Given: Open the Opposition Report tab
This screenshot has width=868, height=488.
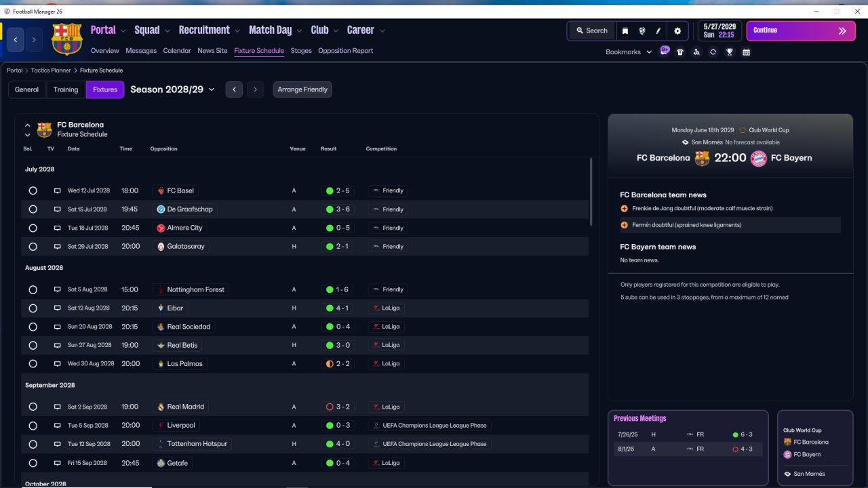Looking at the screenshot, I should (346, 51).
